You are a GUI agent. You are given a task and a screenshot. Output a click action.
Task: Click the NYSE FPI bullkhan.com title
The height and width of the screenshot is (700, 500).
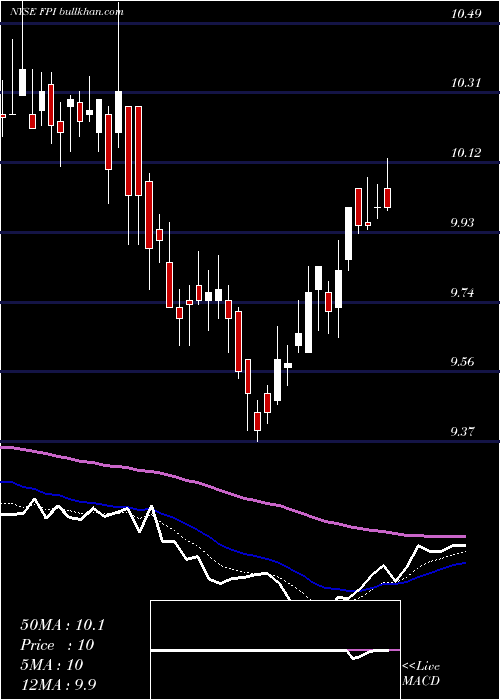(67, 12)
